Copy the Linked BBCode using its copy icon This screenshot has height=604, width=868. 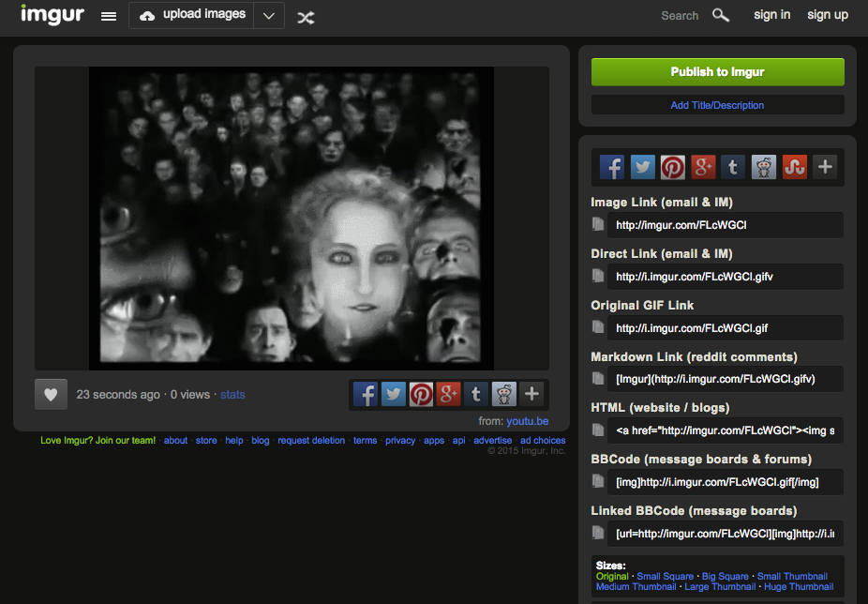pos(598,533)
